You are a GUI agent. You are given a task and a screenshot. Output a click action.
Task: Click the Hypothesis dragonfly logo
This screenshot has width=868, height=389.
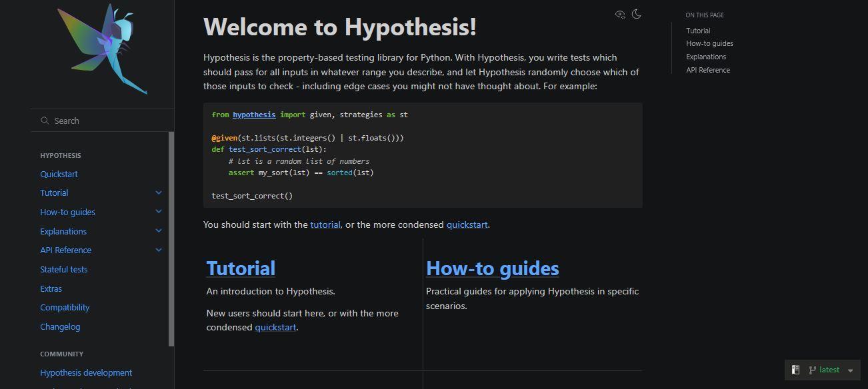click(102, 49)
